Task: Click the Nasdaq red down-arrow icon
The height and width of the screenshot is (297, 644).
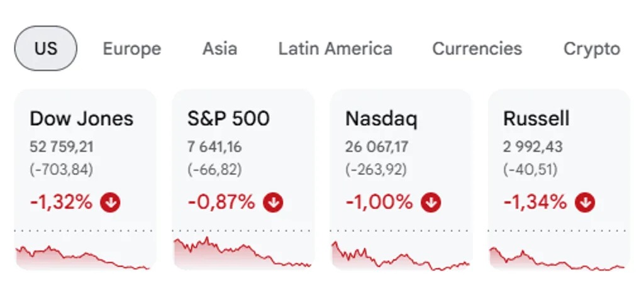Action: (431, 202)
